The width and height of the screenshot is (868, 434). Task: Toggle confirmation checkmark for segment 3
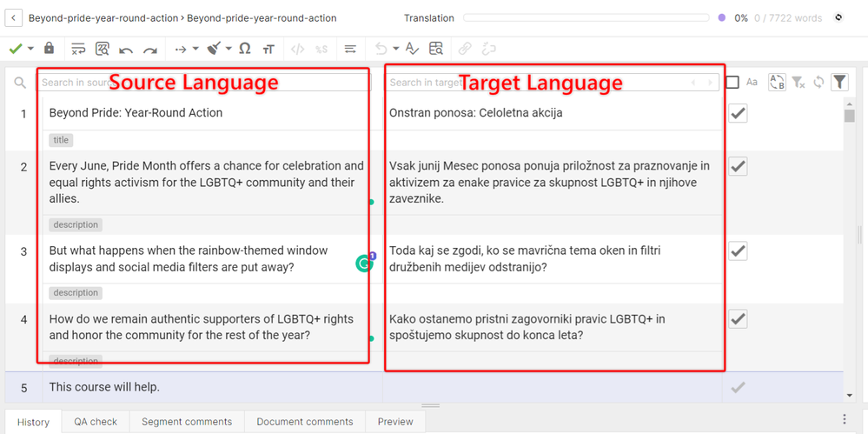738,250
